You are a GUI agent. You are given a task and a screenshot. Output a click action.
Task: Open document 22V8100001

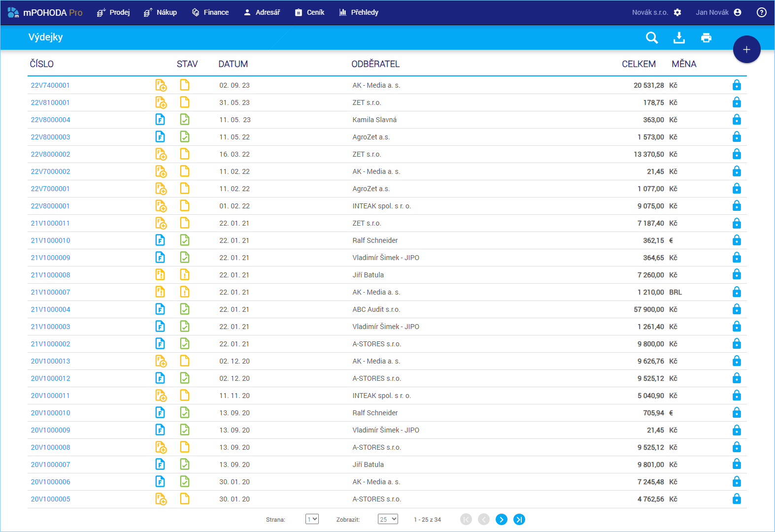50,102
